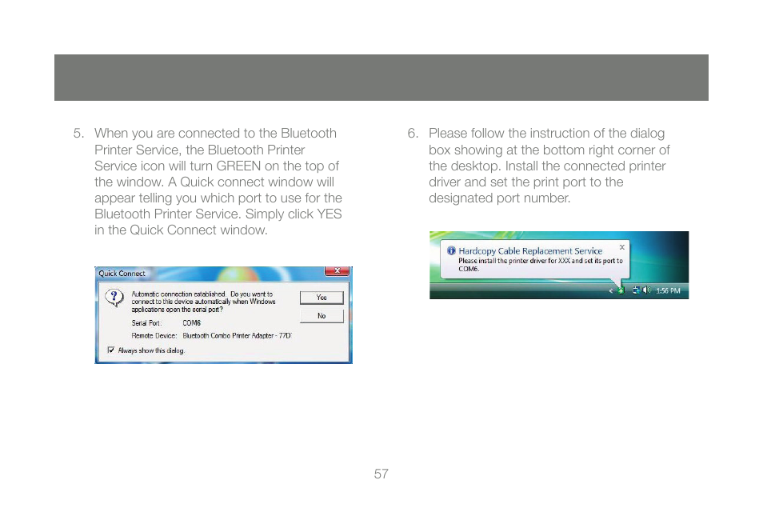
Task: Open the network tray icon
Action: [x=636, y=290]
